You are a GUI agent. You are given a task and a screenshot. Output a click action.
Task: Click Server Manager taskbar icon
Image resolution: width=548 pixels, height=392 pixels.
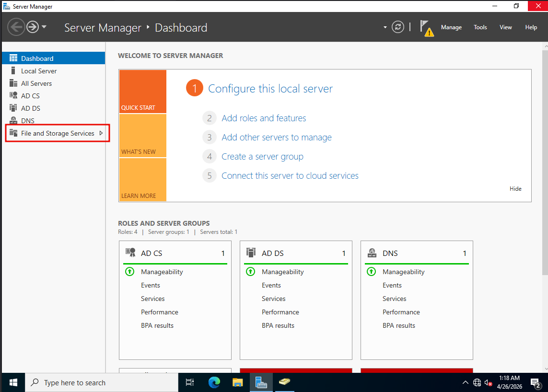pyautogui.click(x=261, y=382)
